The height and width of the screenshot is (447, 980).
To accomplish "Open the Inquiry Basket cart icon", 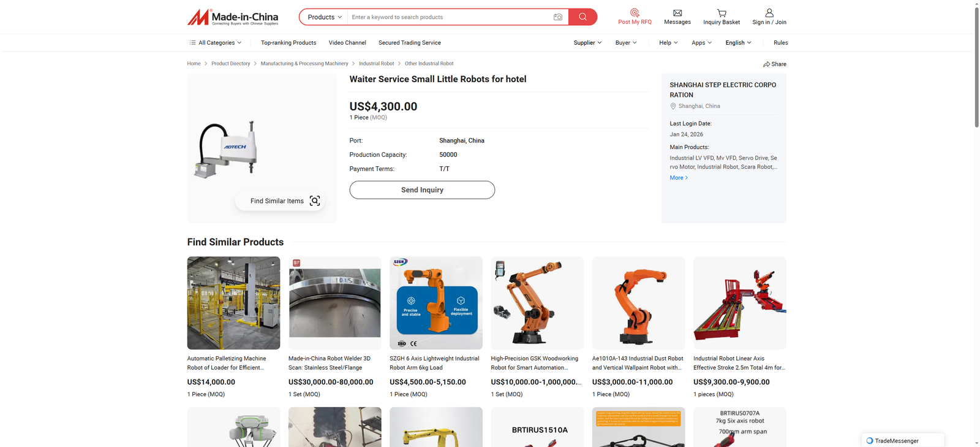I will click(722, 13).
